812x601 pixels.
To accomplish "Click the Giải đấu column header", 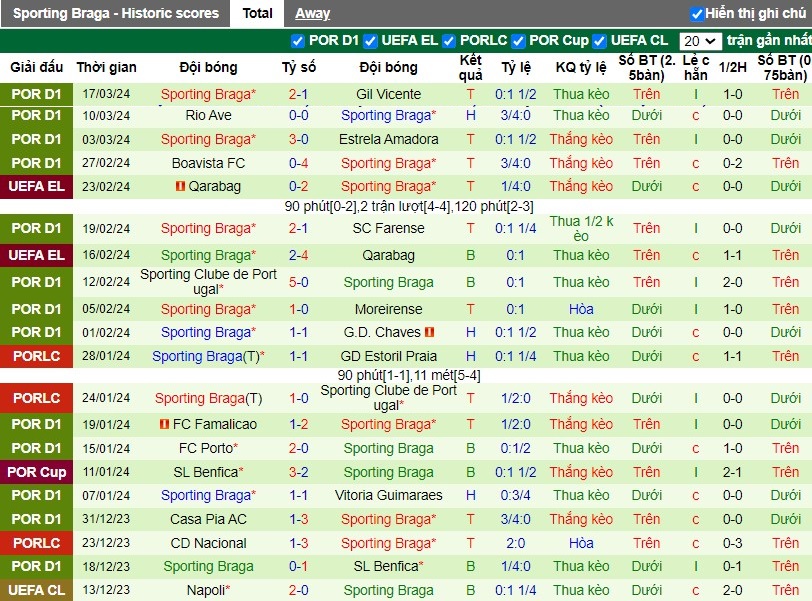I will click(x=36, y=67).
